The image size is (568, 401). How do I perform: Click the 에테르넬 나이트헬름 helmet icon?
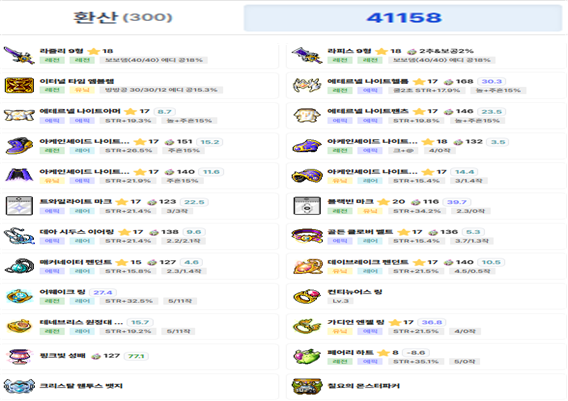pos(307,85)
